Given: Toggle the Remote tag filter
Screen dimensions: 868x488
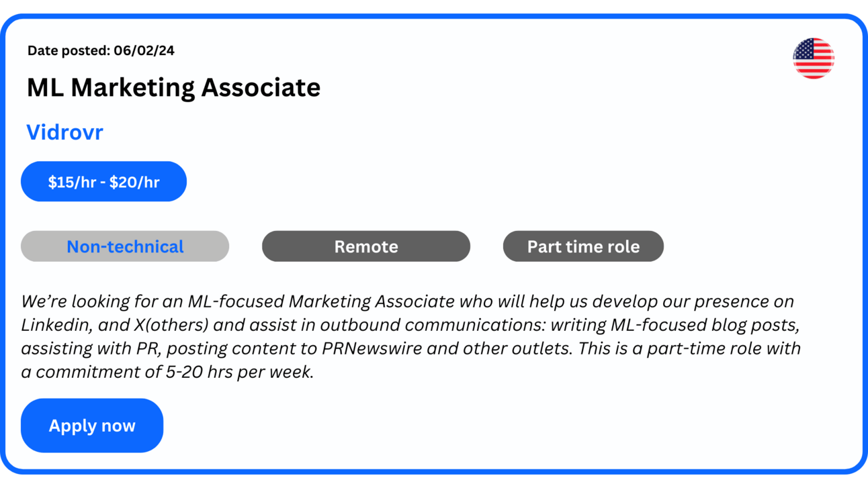Looking at the screenshot, I should [x=366, y=246].
